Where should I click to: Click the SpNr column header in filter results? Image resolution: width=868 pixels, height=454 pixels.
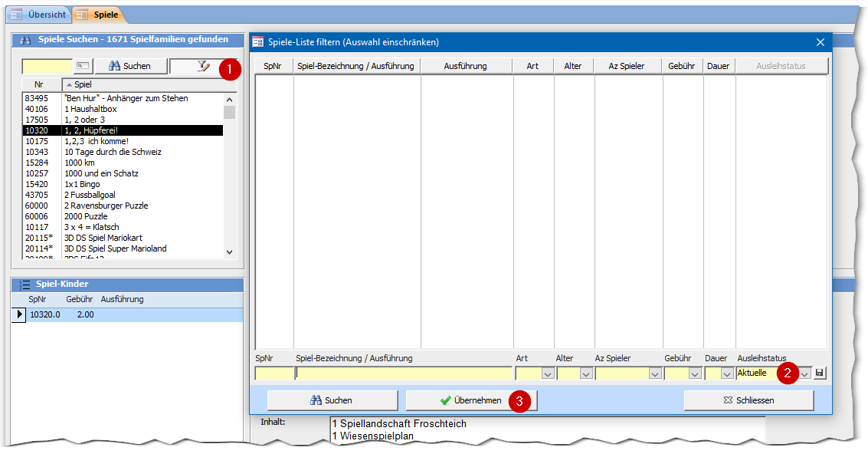point(274,66)
